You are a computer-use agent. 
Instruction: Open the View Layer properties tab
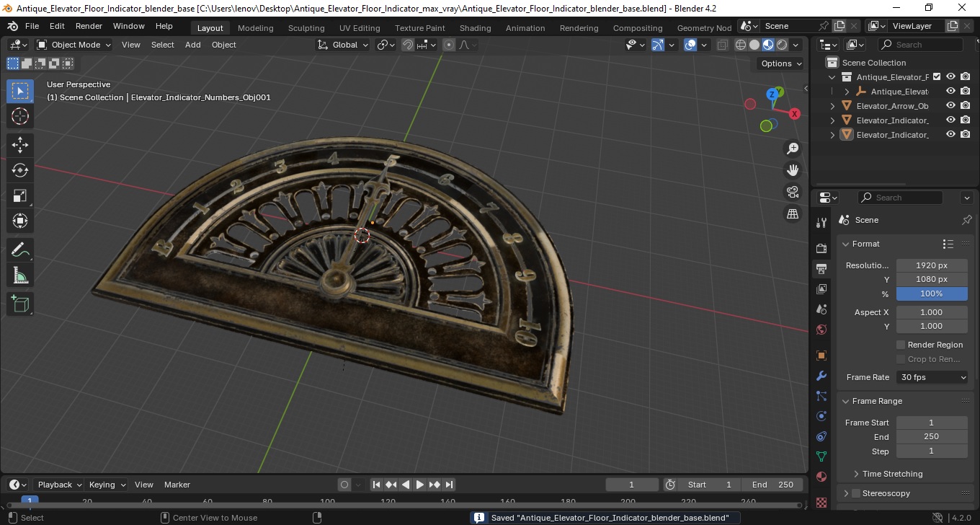[821, 289]
